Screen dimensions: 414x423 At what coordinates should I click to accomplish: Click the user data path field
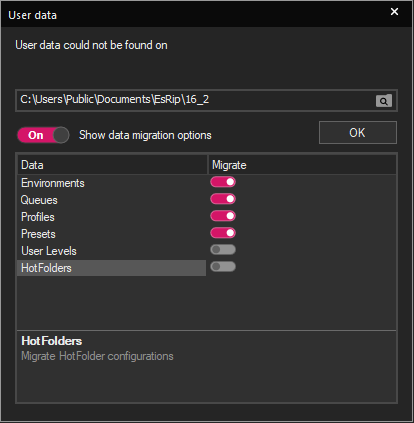point(196,100)
